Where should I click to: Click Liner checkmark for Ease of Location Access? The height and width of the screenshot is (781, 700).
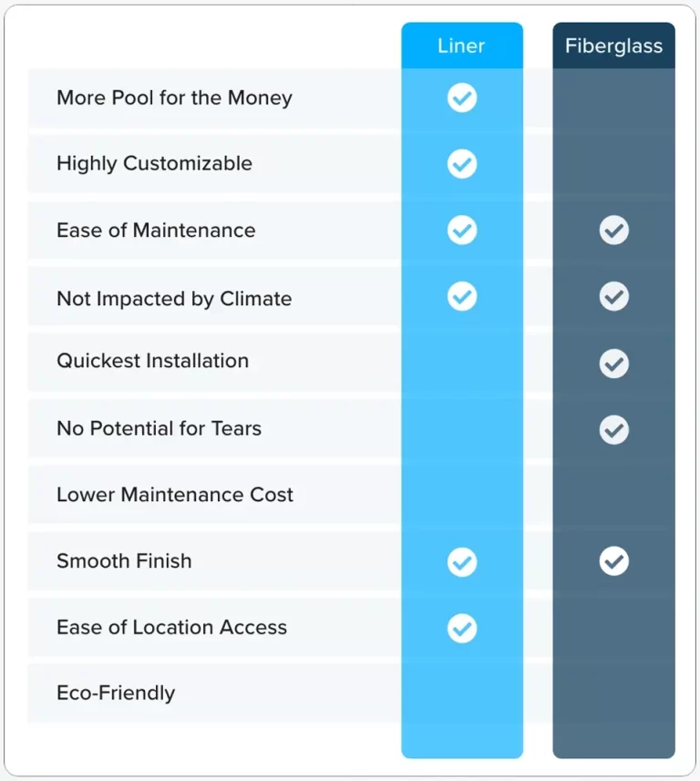[462, 628]
